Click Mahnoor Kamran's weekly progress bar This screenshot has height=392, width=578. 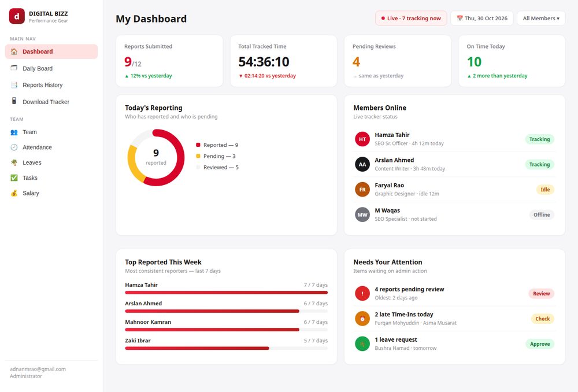coord(227,330)
